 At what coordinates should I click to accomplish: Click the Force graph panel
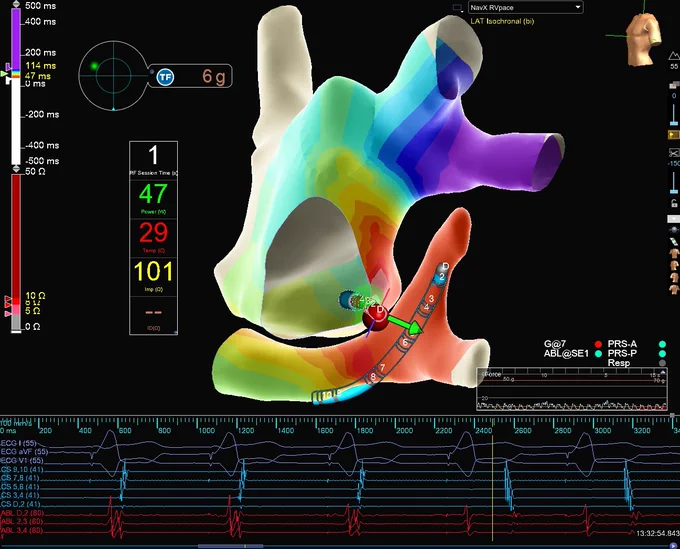pos(572,389)
